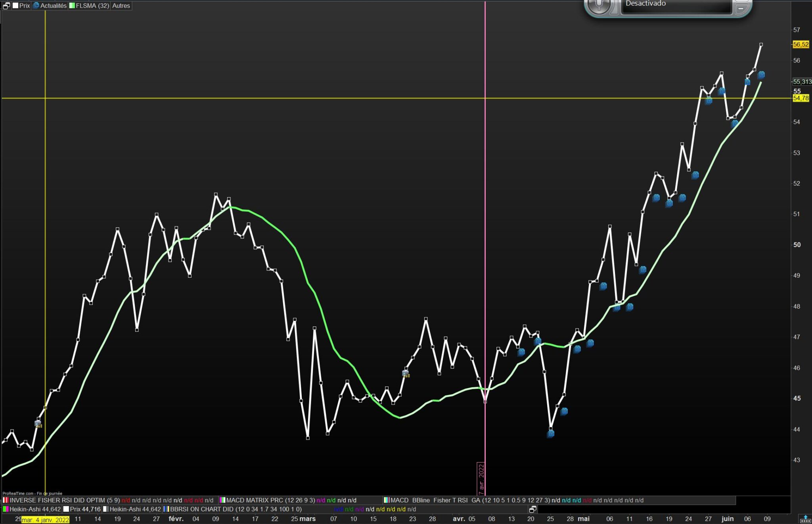Image resolution: width=812 pixels, height=524 pixels.
Task: Open the Autres indicators menu
Action: [121, 6]
